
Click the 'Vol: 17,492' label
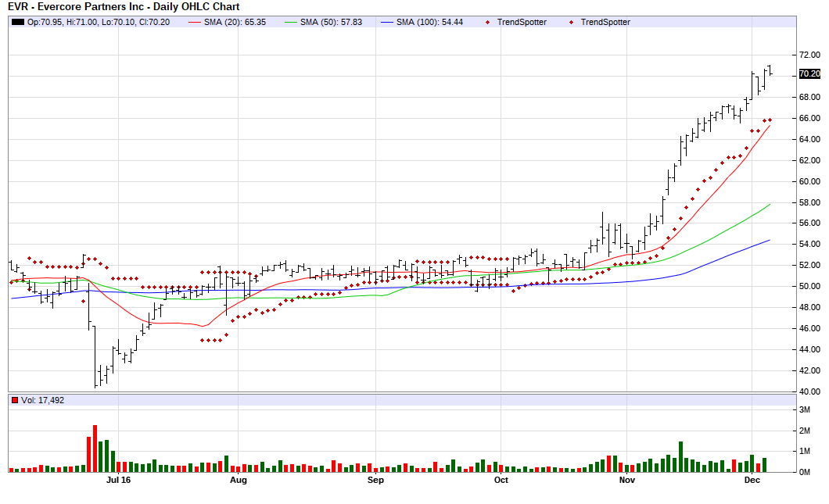click(42, 400)
